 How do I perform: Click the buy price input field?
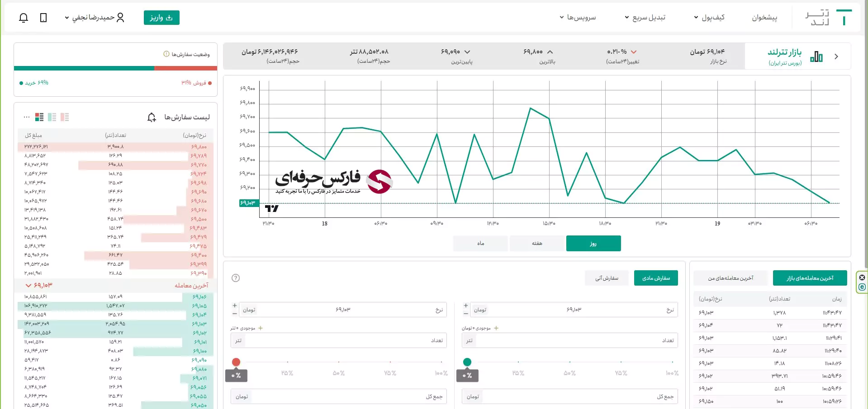tap(574, 310)
